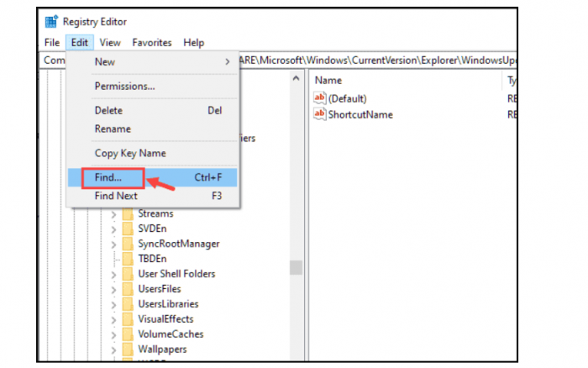Expand the UsersLibraries key

pos(113,305)
